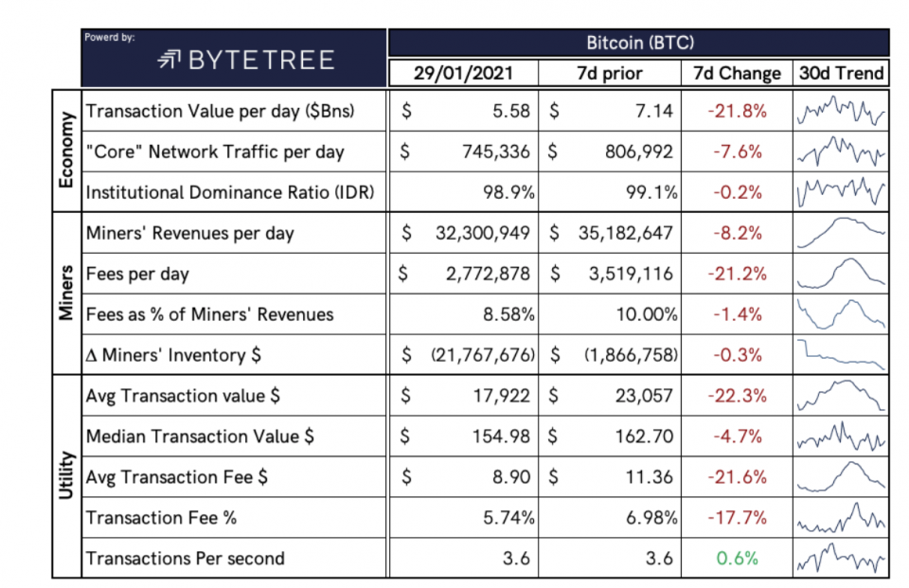This screenshot has width=909, height=588.
Task: Select the 7d Change column header
Action: pos(735,73)
